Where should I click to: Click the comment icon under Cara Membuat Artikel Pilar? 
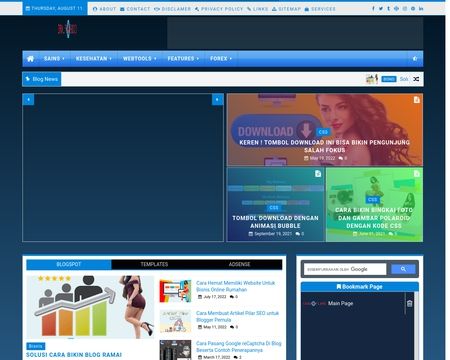click(x=232, y=327)
